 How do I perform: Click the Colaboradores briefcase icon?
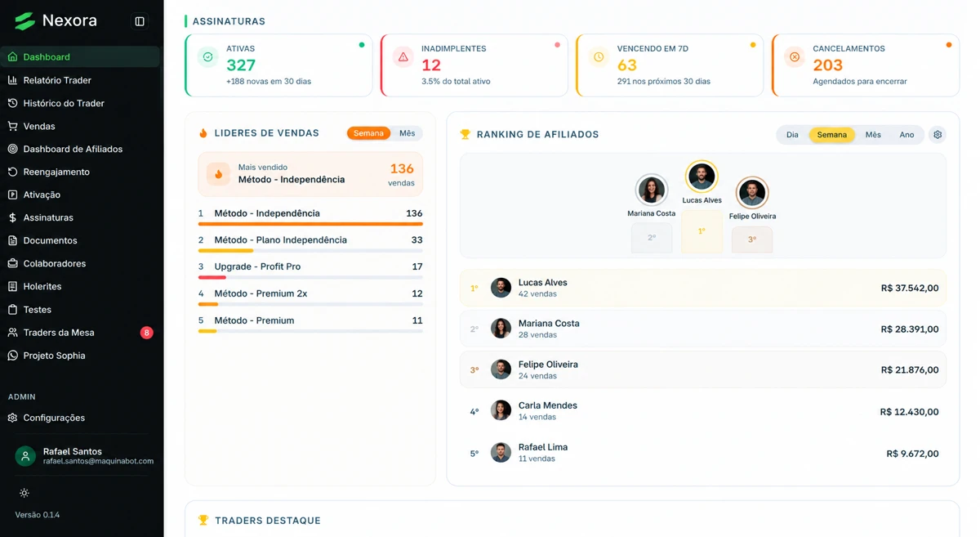coord(12,263)
